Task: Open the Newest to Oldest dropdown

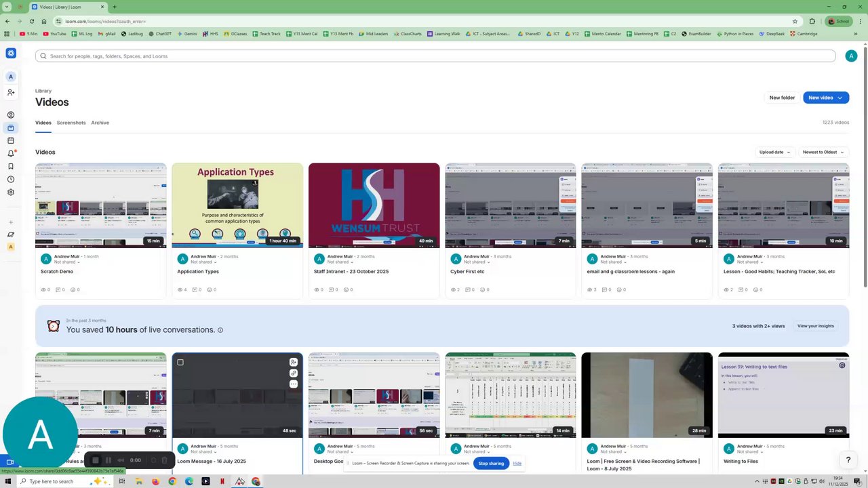Action: (x=823, y=152)
